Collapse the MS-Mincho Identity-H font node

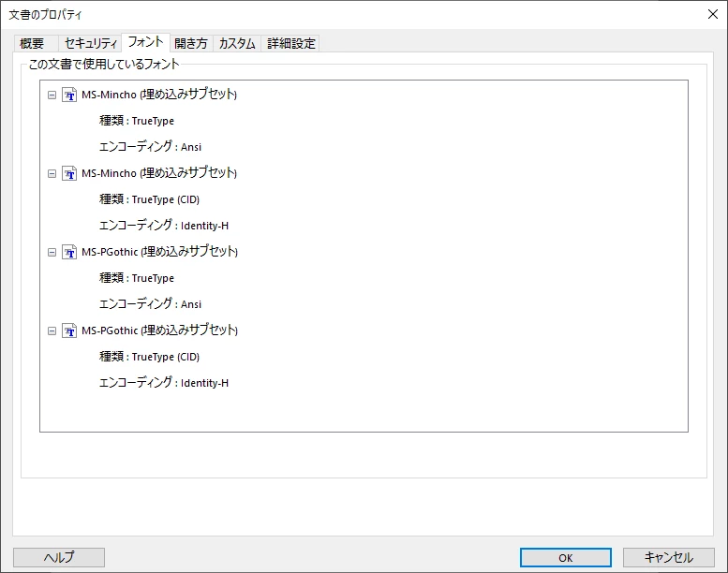point(52,173)
